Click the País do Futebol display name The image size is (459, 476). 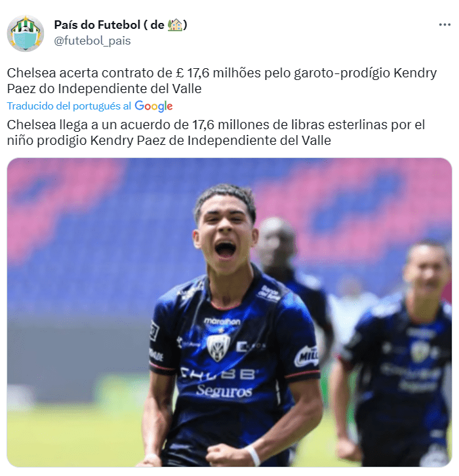click(x=121, y=25)
